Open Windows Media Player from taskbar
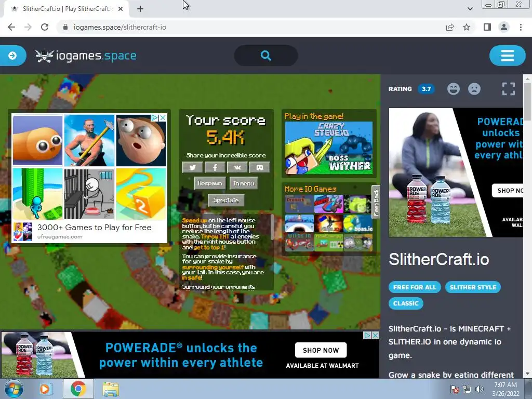 point(45,389)
